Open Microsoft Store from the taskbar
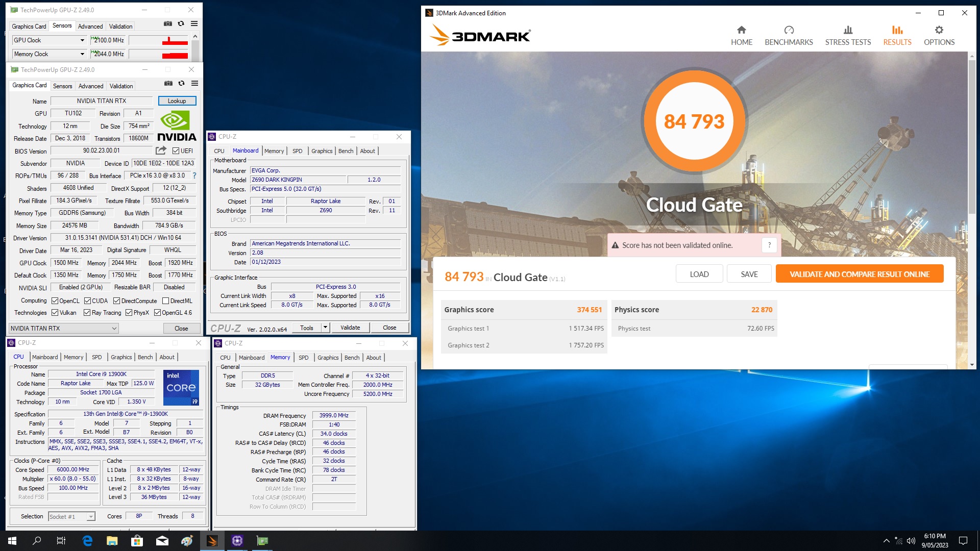Screen dimensions: 980x551 coord(137,541)
